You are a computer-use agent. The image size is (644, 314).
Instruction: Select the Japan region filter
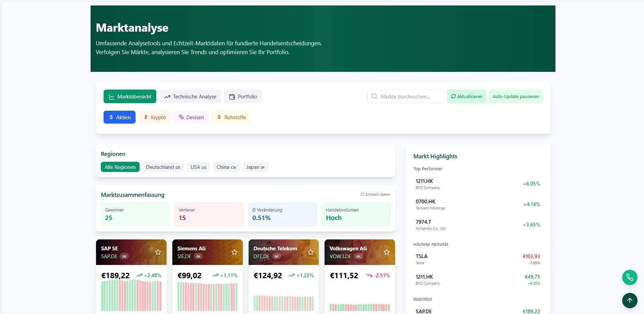tap(255, 167)
